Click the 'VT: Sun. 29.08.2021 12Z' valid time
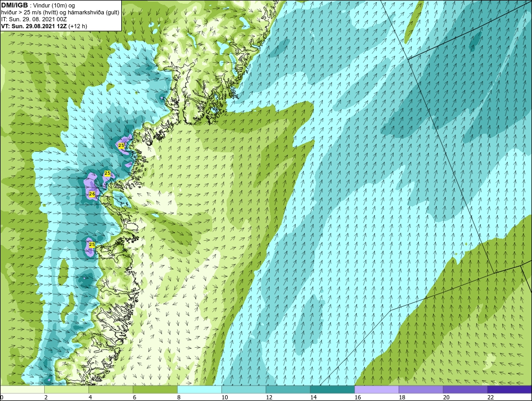Image resolution: width=532 pixels, height=401 pixels. (34, 26)
